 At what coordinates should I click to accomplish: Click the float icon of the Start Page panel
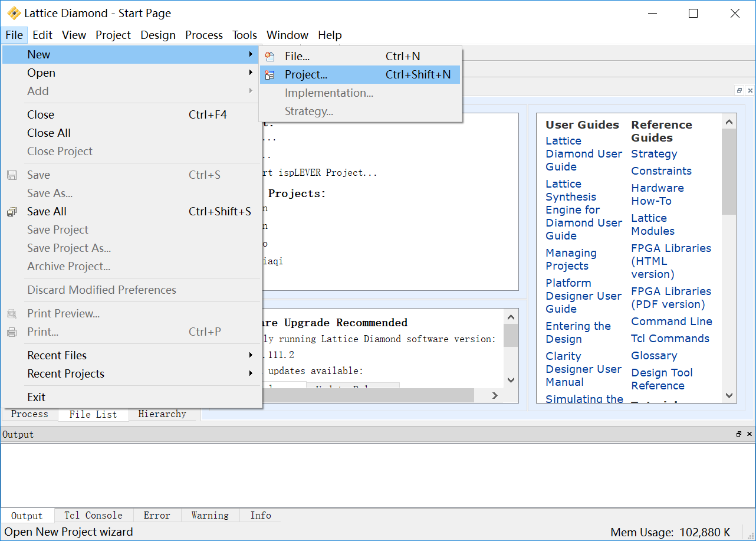pos(739,90)
